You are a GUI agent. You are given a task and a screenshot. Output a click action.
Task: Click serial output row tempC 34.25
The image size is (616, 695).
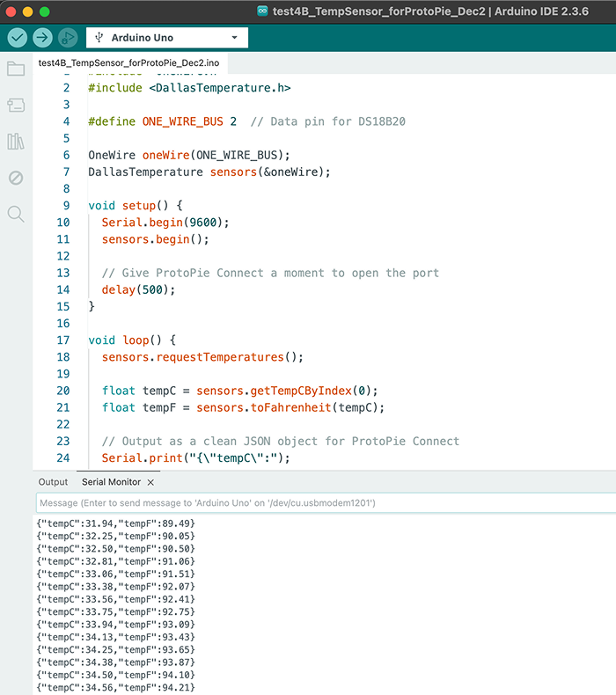tap(116, 650)
